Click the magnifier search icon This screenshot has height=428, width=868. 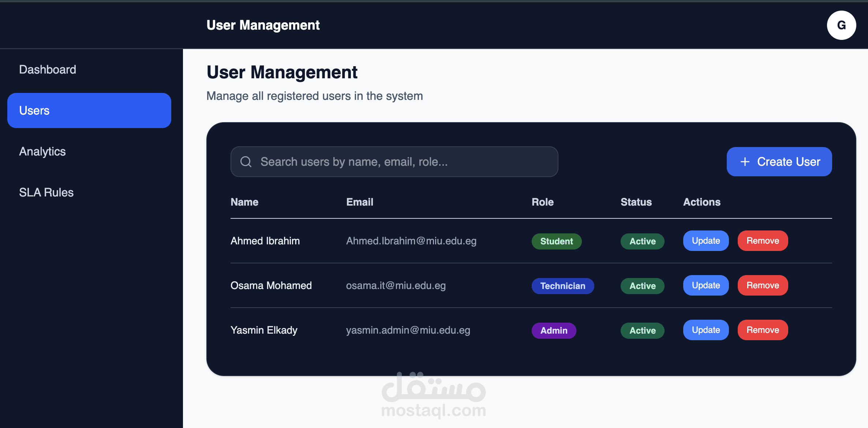point(246,162)
